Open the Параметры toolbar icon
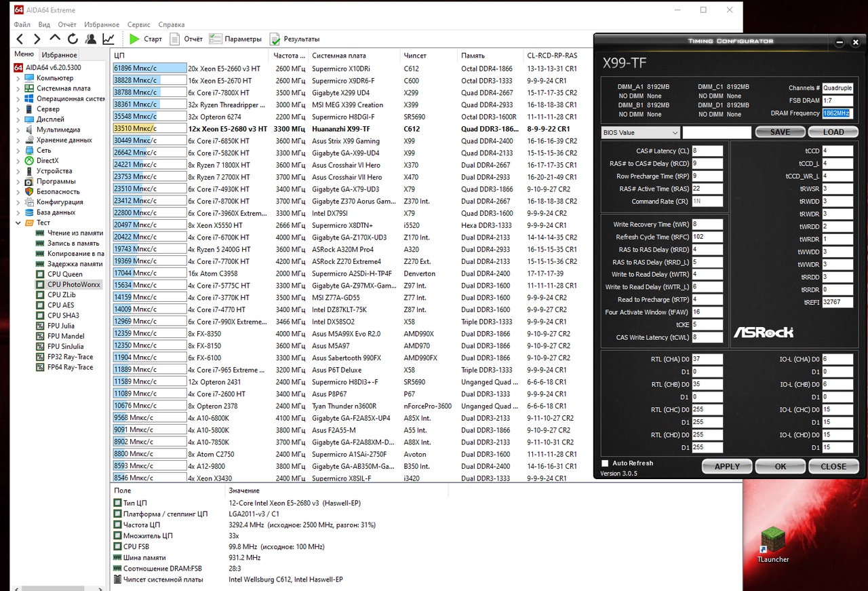 click(215, 39)
